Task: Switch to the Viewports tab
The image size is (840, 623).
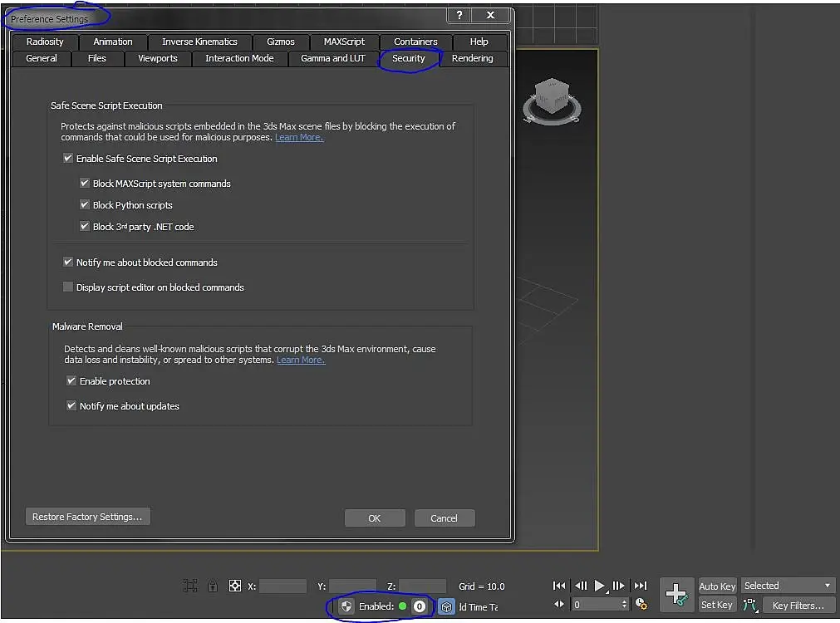Action: click(x=158, y=58)
